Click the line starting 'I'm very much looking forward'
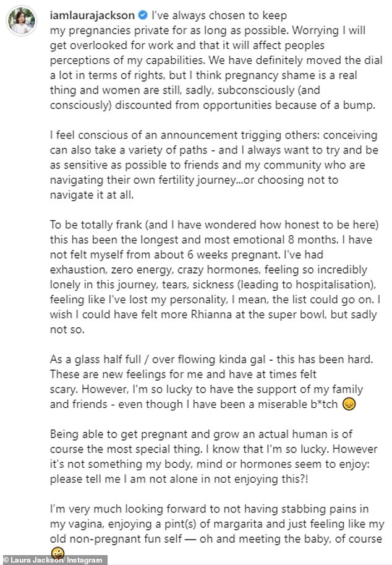Viewport: 392px width, 565px height. point(209,509)
